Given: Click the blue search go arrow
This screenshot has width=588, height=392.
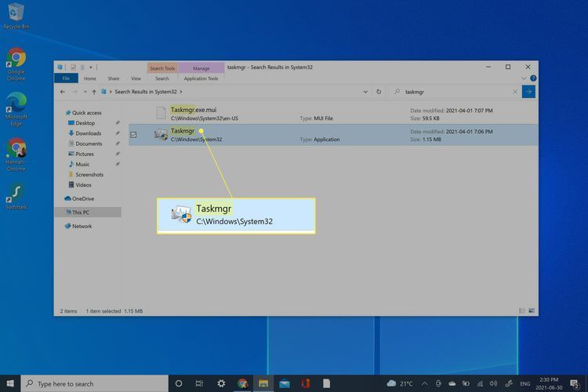Looking at the screenshot, I should pyautogui.click(x=528, y=92).
